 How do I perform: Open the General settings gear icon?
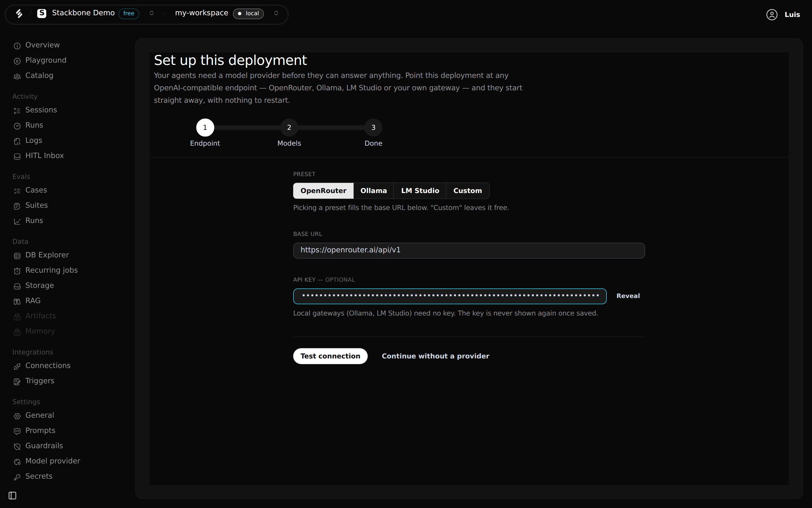(x=17, y=416)
